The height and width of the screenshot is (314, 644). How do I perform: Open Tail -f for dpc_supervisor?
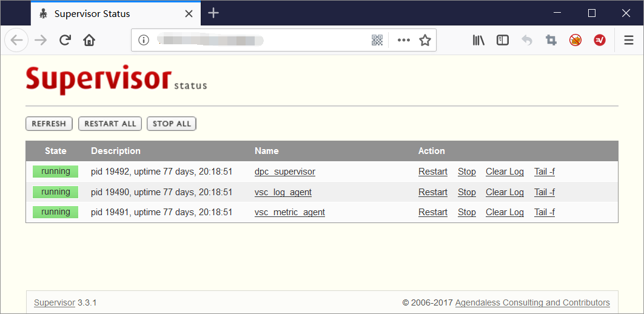545,172
